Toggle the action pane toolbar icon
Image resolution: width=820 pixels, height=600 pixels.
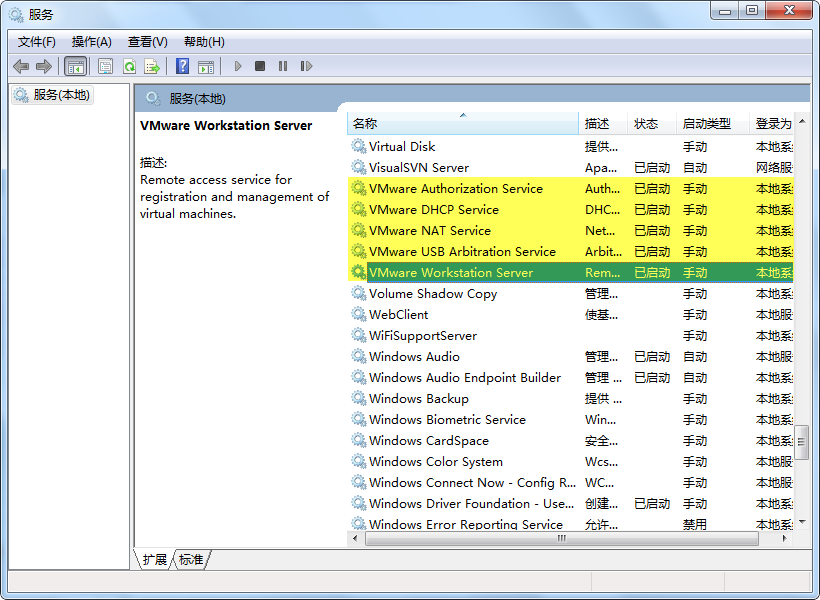coord(206,66)
